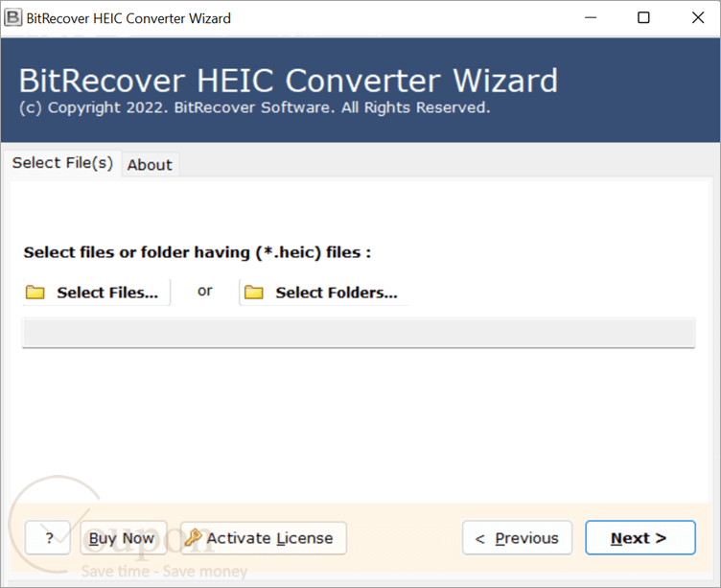The height and width of the screenshot is (588, 721).
Task: Click the 'BitRecover HEIC Converter Wizard' banner heading
Action: (289, 80)
